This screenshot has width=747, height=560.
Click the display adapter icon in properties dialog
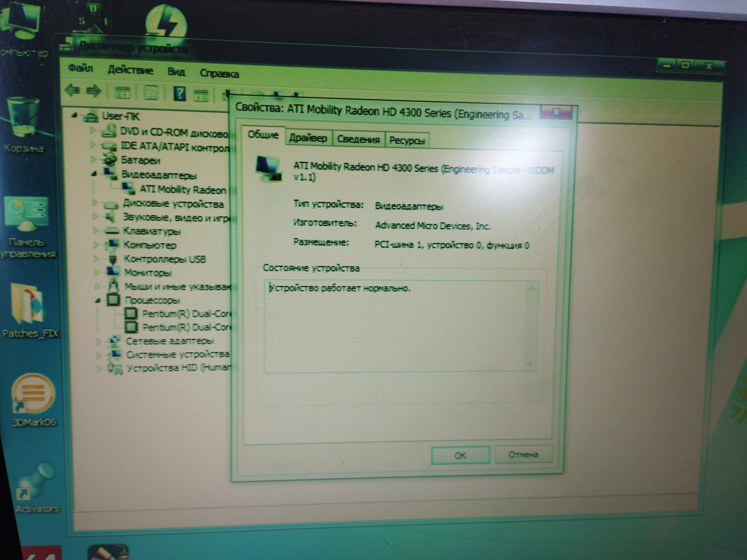click(x=269, y=168)
